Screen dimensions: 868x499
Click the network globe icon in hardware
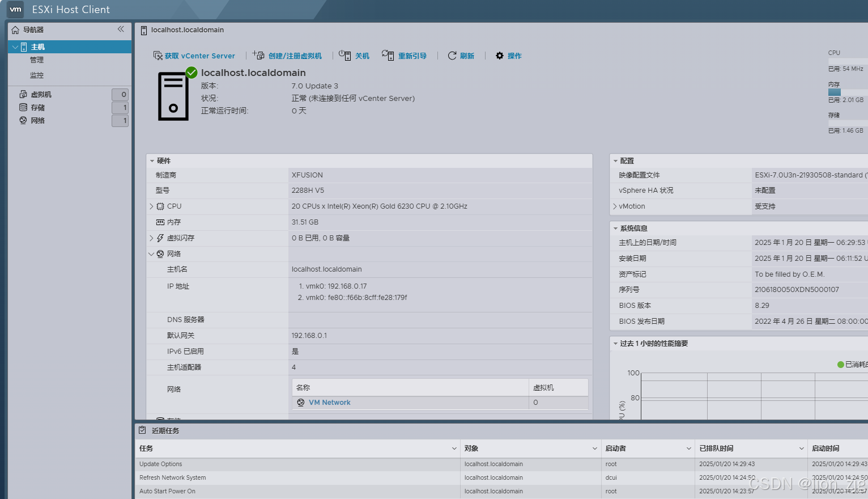[160, 254]
